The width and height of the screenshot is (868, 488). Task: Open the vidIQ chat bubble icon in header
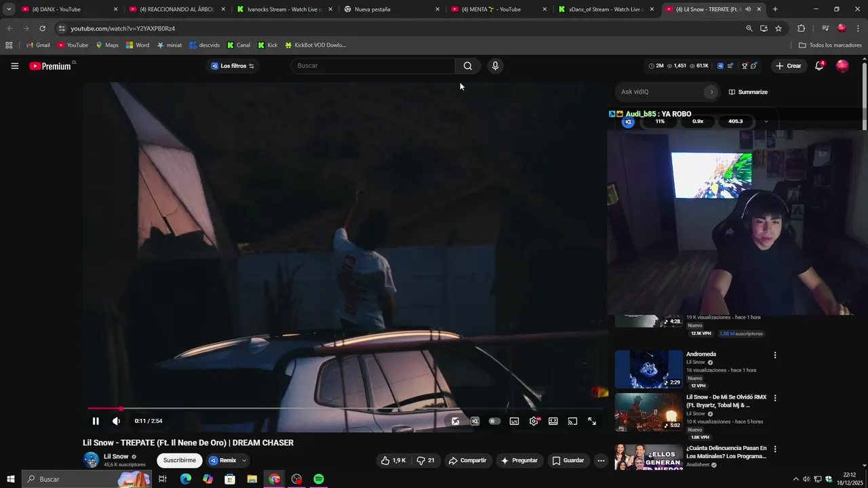pos(753,66)
